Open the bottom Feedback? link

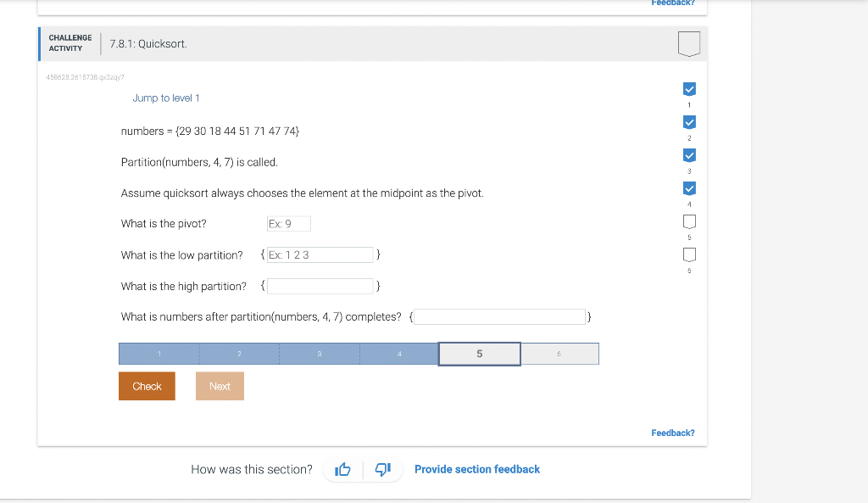(x=672, y=433)
